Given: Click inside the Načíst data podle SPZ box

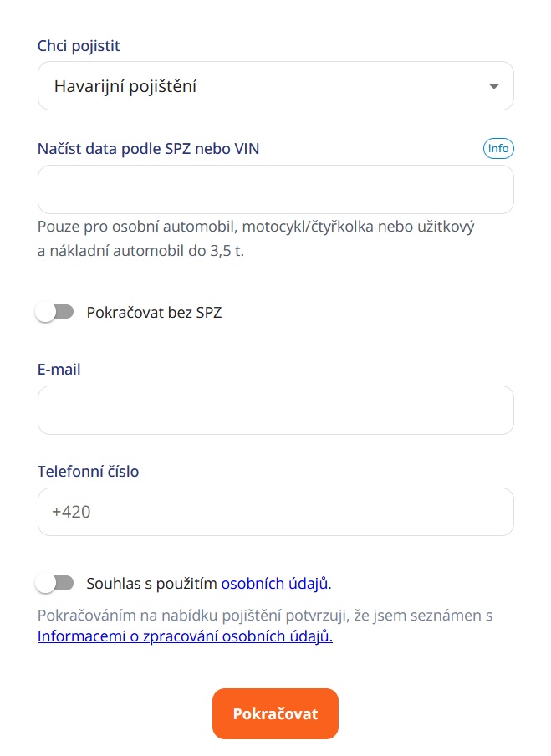Looking at the screenshot, I should 275,189.
